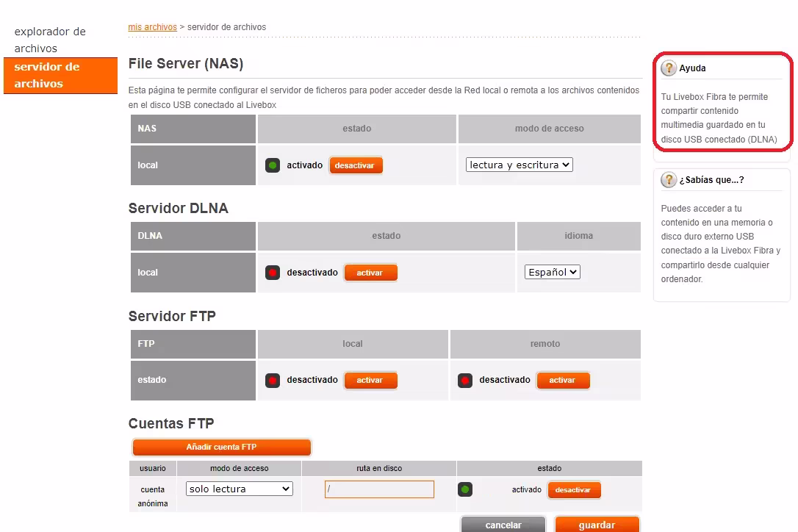Click the 'Añadir cuenta FTP' button

(x=221, y=447)
